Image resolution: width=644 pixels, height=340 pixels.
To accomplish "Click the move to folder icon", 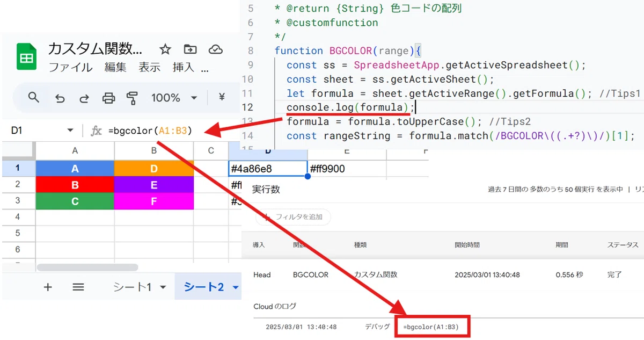I will click(x=191, y=49).
